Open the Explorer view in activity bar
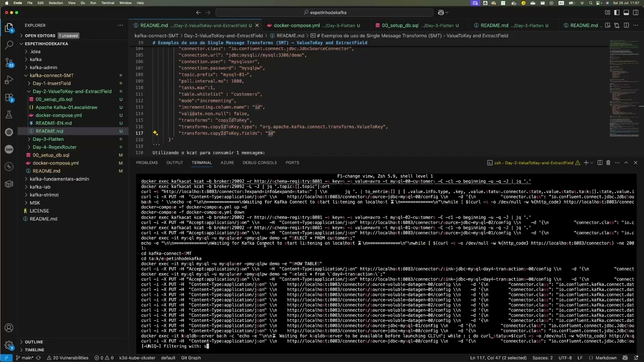 coord(9,28)
